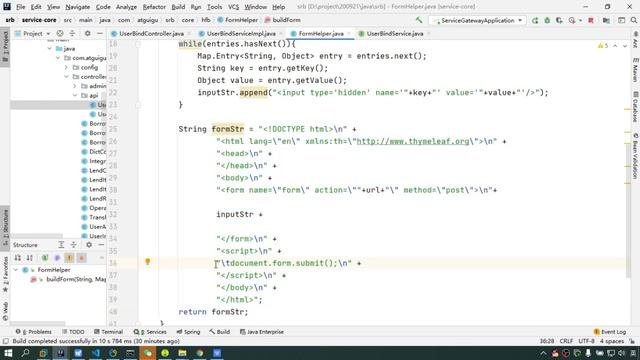Expand the admin package
Screen dimensions: 640x360
point(75,86)
